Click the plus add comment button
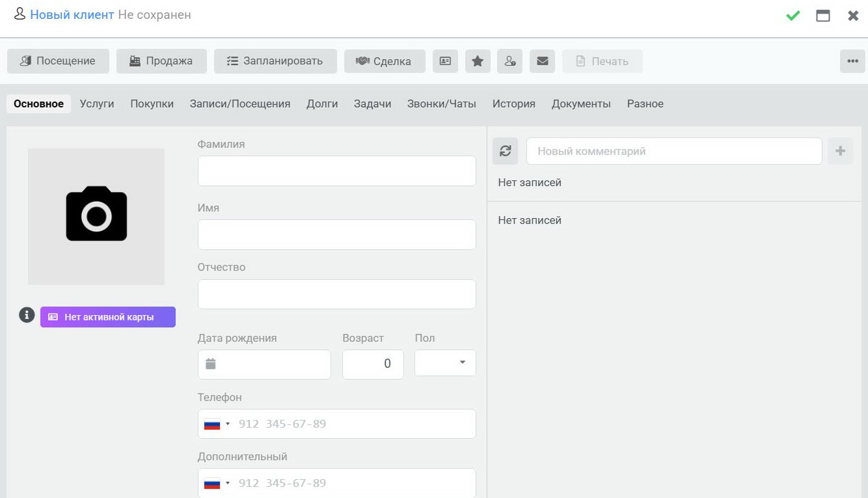This screenshot has width=868, height=498. point(840,151)
